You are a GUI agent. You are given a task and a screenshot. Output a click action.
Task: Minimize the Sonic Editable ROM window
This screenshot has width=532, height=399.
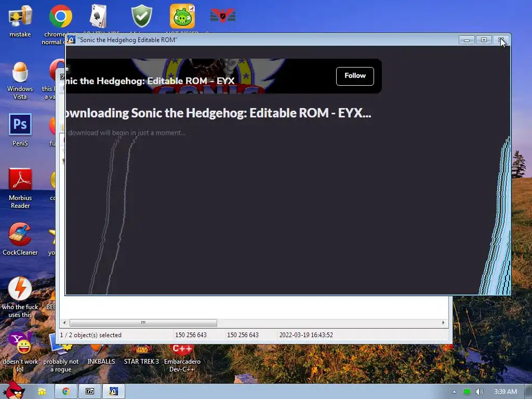pos(467,40)
